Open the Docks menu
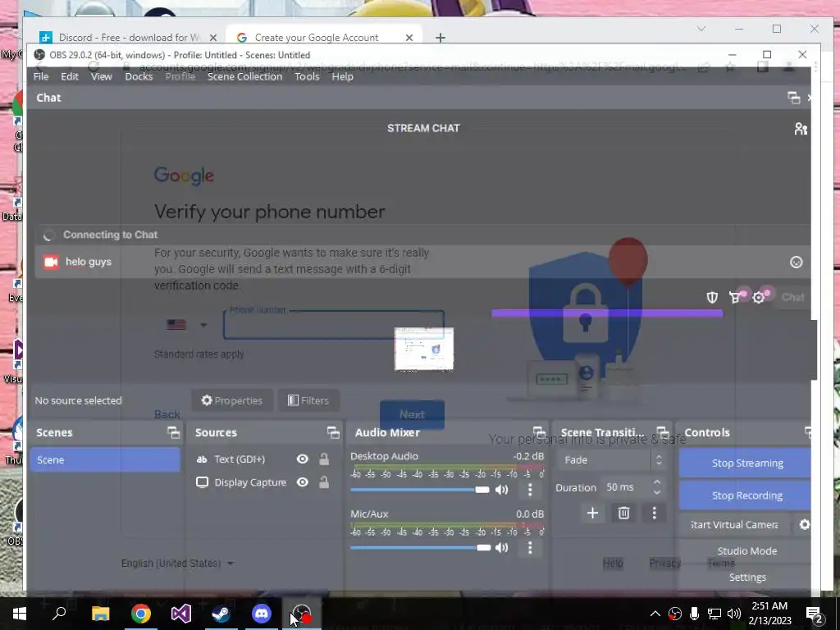840x630 pixels. (139, 76)
